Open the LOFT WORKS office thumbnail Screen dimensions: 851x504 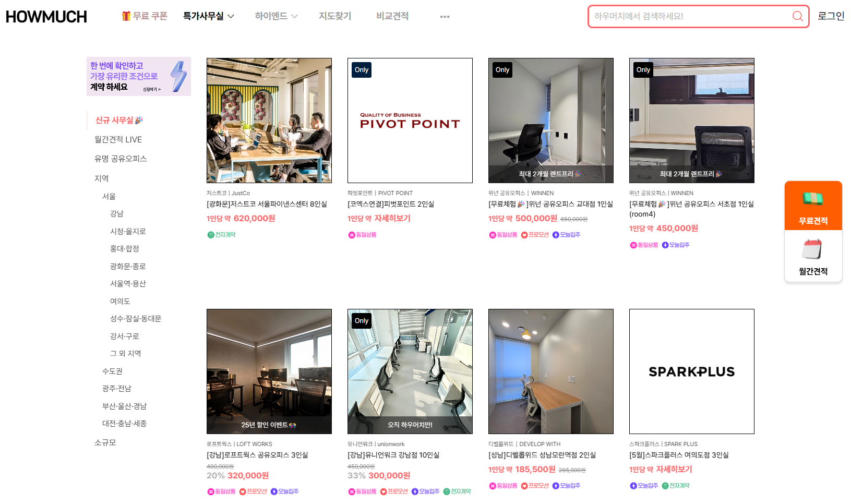269,371
